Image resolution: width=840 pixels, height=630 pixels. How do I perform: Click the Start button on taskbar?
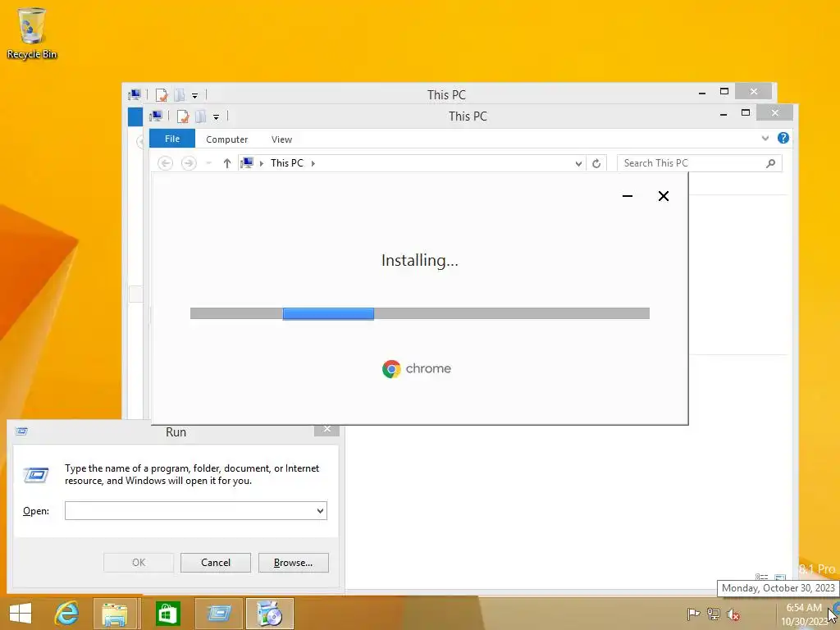pos(21,614)
